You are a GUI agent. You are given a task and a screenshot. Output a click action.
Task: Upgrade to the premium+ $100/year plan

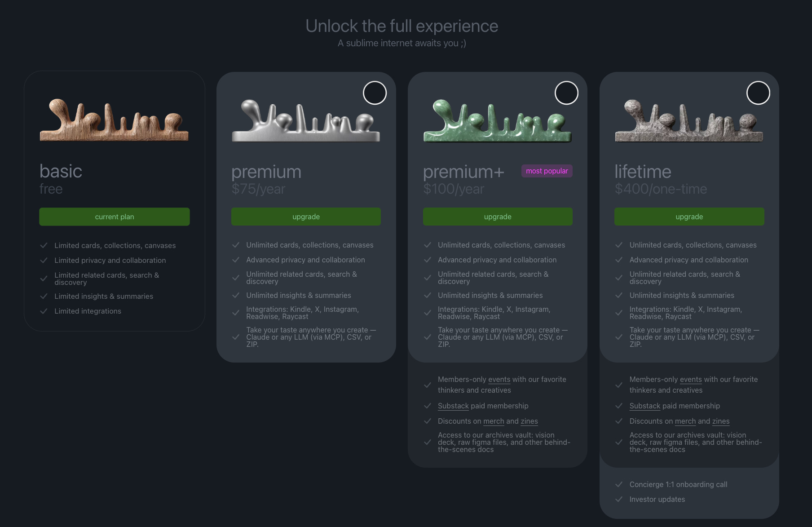tap(498, 217)
